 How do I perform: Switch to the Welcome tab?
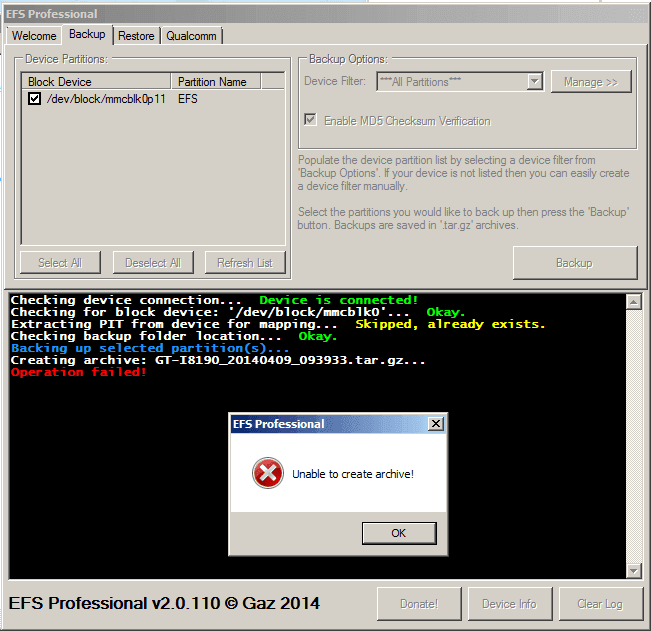point(34,36)
